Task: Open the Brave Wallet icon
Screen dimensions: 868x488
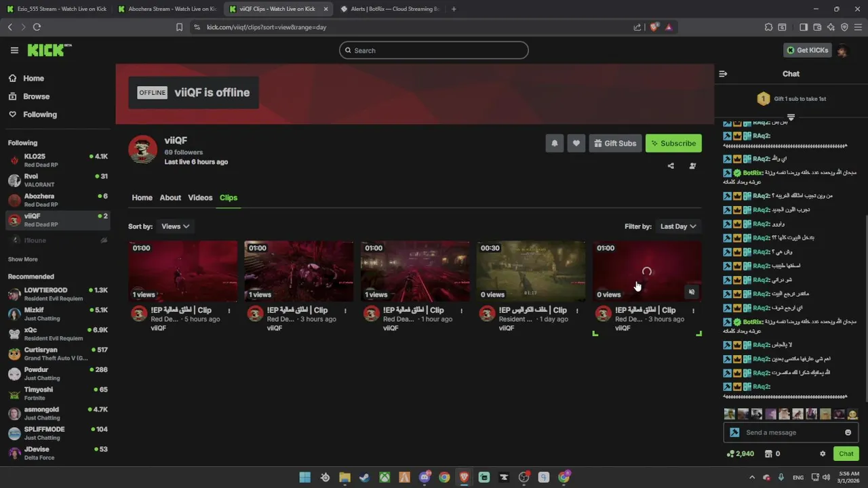Action: coord(817,27)
